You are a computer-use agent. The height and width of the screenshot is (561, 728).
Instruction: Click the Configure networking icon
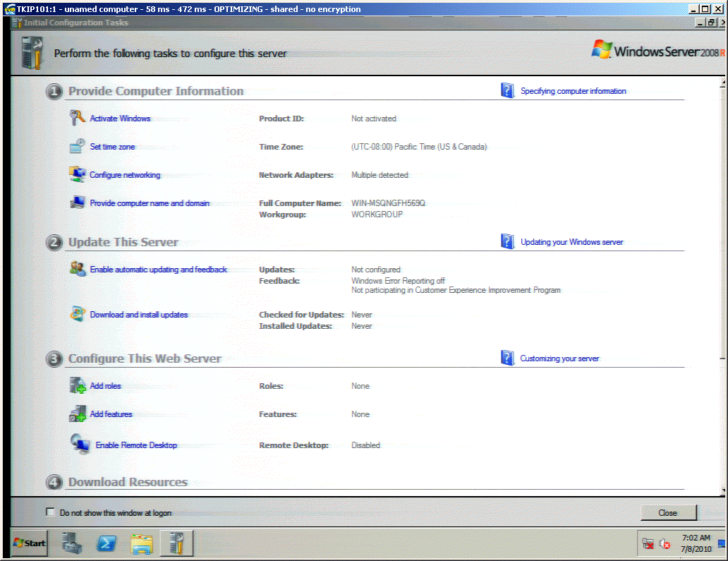77,174
